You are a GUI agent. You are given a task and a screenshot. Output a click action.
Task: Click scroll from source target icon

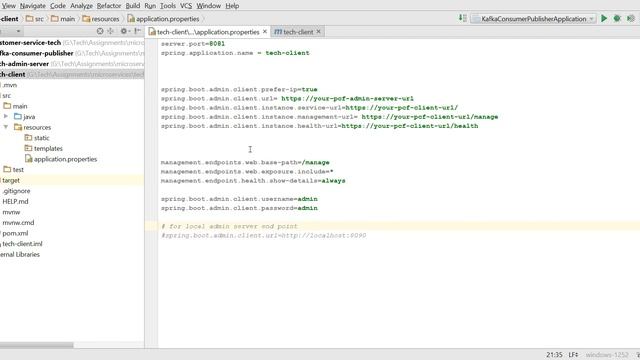tap(100, 31)
